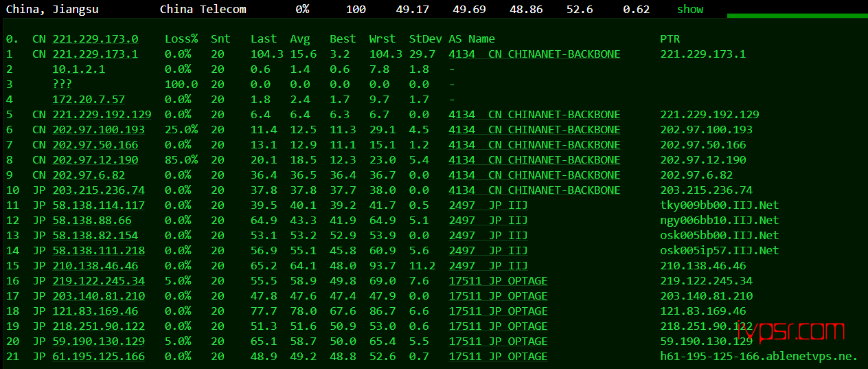Select hop 2 address 10.1.2.1

[x=79, y=69]
